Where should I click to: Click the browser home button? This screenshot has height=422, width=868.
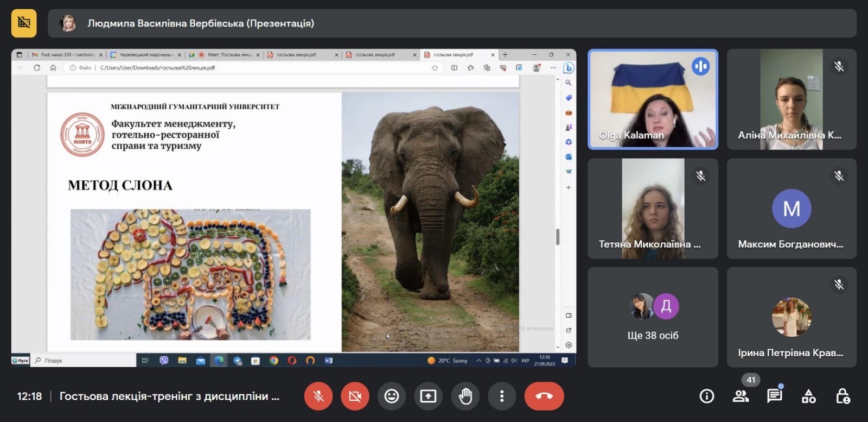(53, 68)
